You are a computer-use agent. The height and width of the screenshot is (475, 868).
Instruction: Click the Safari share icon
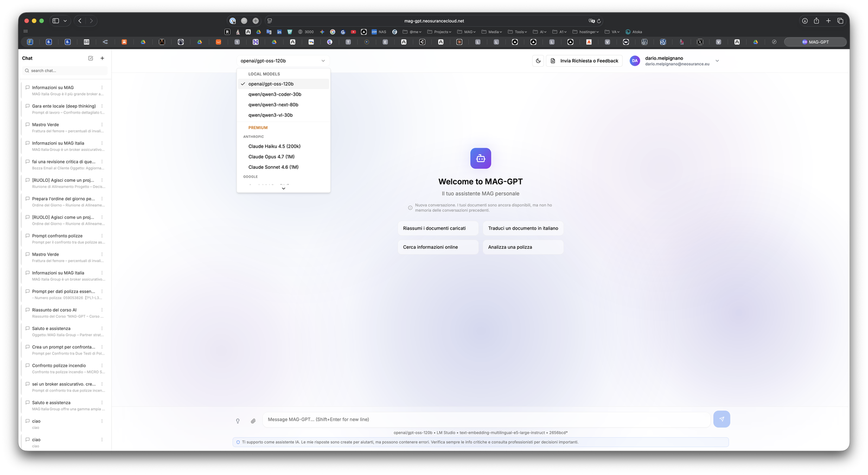(x=816, y=21)
